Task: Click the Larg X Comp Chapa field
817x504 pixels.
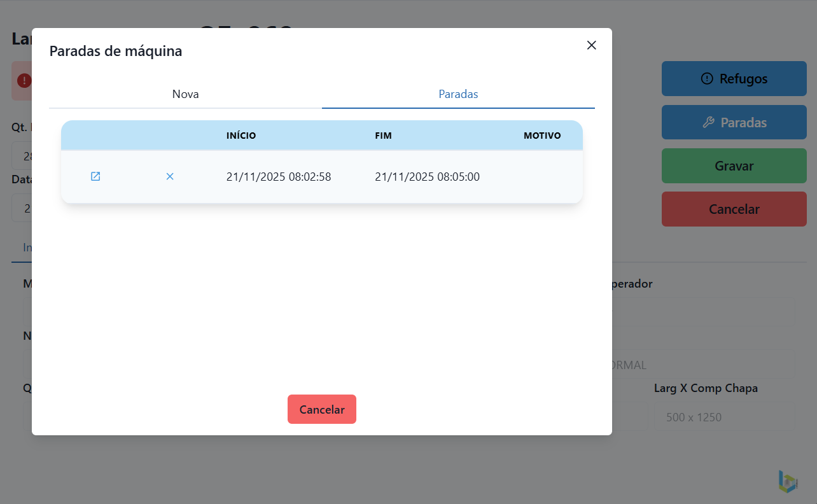Action: 724,417
